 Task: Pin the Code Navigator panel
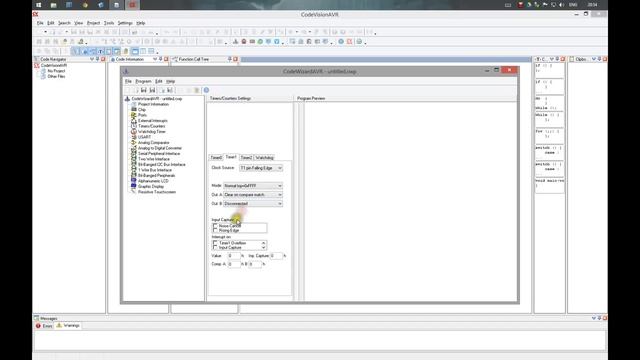pos(98,59)
